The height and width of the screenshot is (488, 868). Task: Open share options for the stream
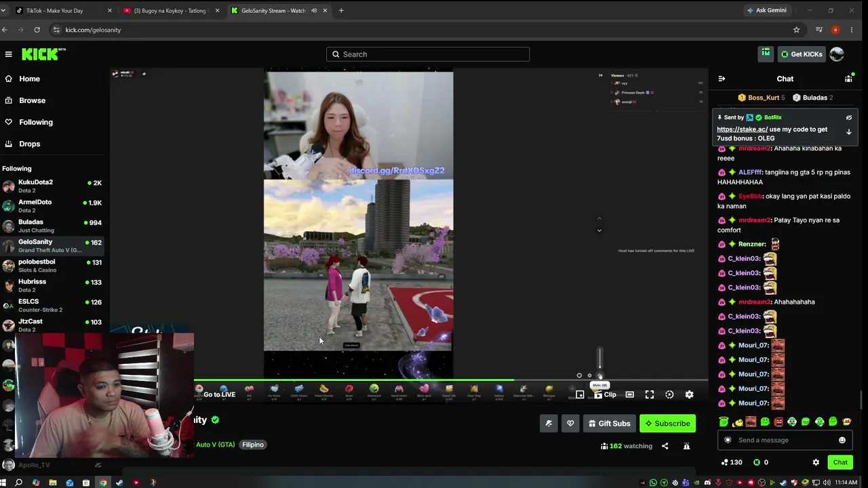pyautogui.click(x=665, y=446)
